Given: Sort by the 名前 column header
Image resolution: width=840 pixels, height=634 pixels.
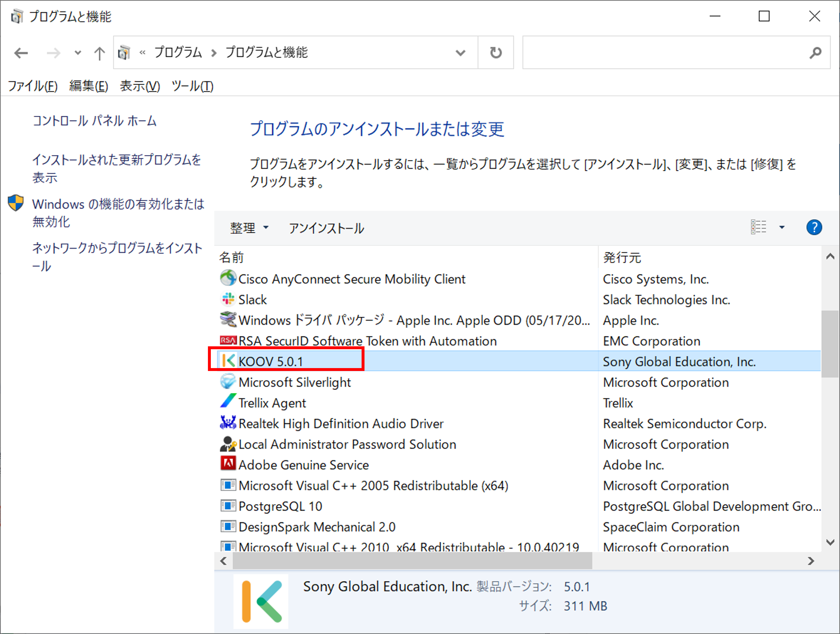Looking at the screenshot, I should point(406,257).
